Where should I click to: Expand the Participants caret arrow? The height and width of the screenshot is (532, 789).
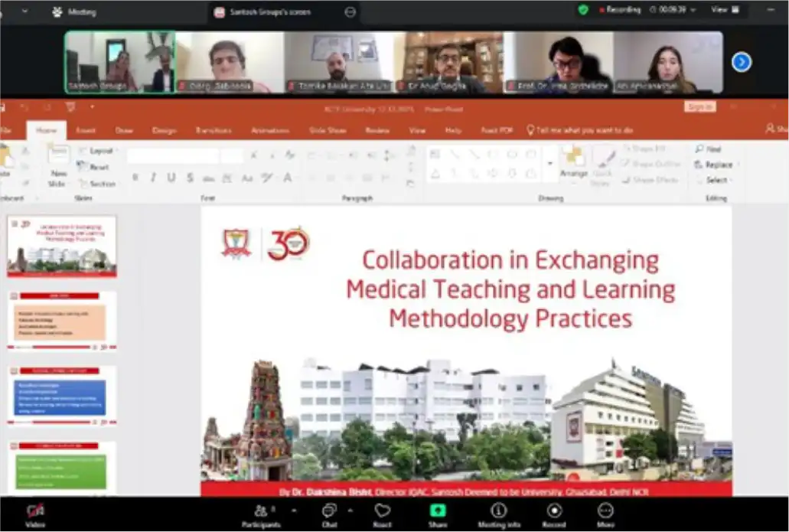[x=295, y=509]
